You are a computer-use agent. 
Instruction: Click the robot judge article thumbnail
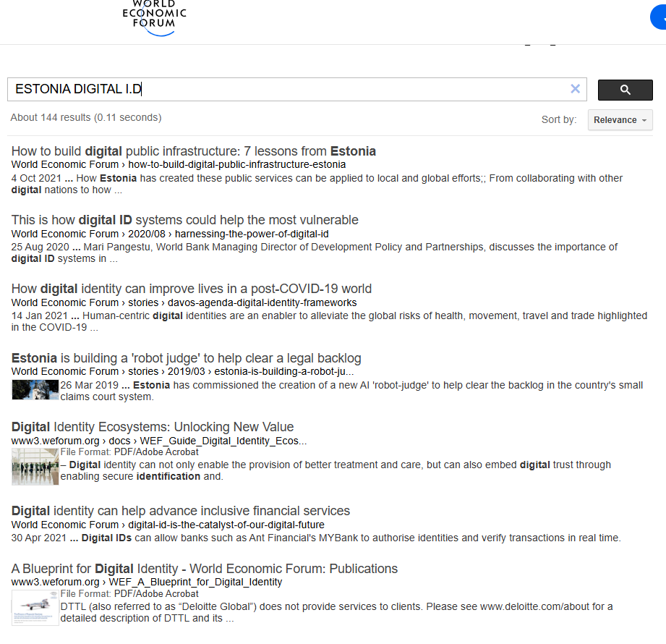pyautogui.click(x=35, y=390)
